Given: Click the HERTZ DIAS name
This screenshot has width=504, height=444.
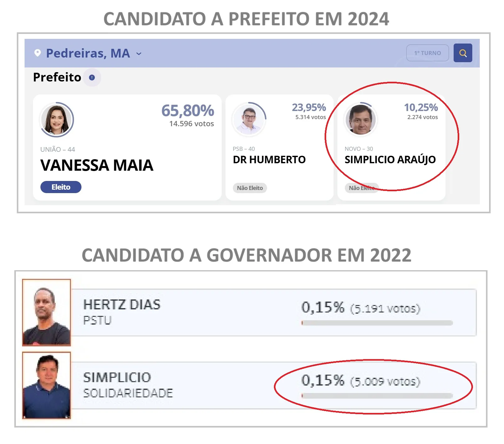Looking at the screenshot, I should click(x=122, y=305).
